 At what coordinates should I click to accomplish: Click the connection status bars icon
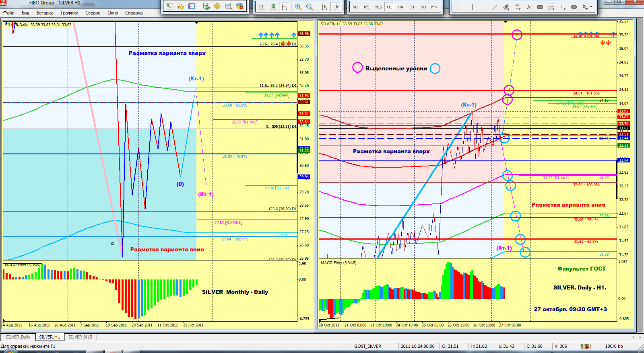586,346
